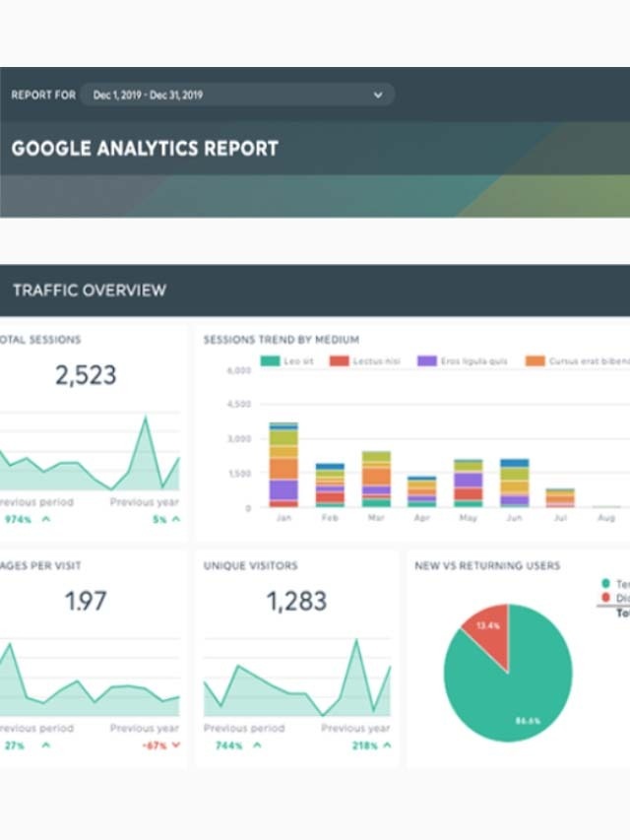630x840 pixels.
Task: Click the green dot in pie legend
Action: 606,583
